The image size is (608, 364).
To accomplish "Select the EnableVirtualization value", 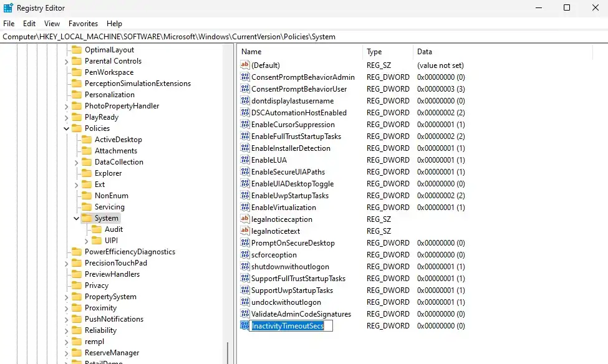I will click(x=284, y=208).
